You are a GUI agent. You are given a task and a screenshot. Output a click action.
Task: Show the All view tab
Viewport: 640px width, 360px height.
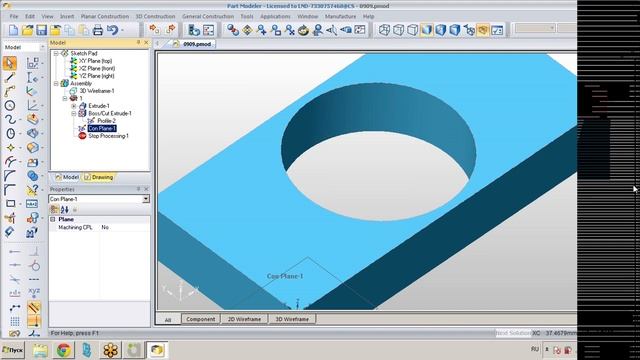[168, 320]
